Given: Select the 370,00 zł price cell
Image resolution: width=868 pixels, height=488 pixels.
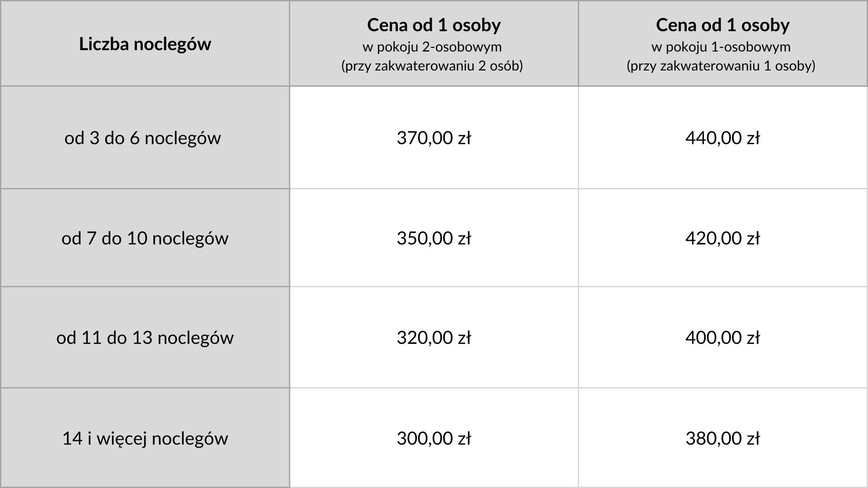Looking at the screenshot, I should point(434,138).
